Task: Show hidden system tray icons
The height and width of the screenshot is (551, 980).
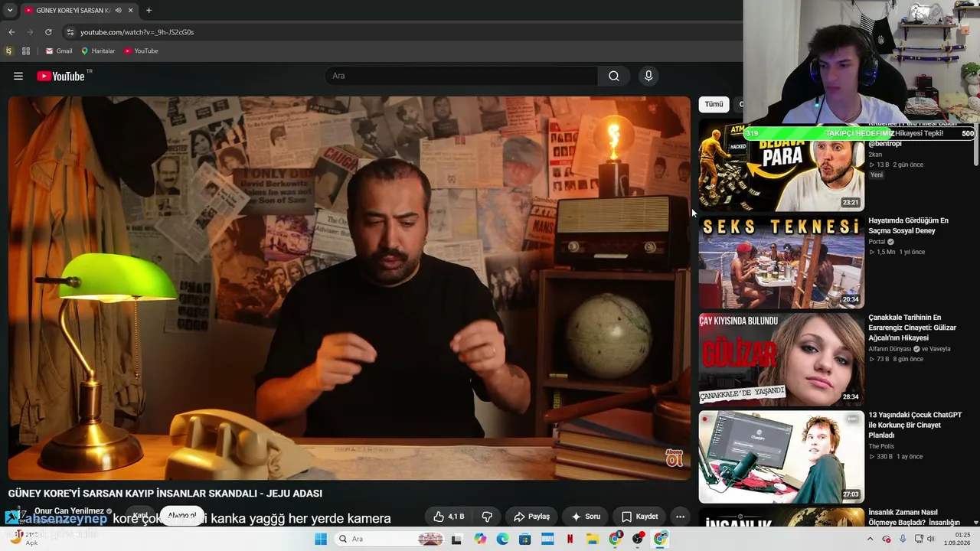Action: point(870,539)
